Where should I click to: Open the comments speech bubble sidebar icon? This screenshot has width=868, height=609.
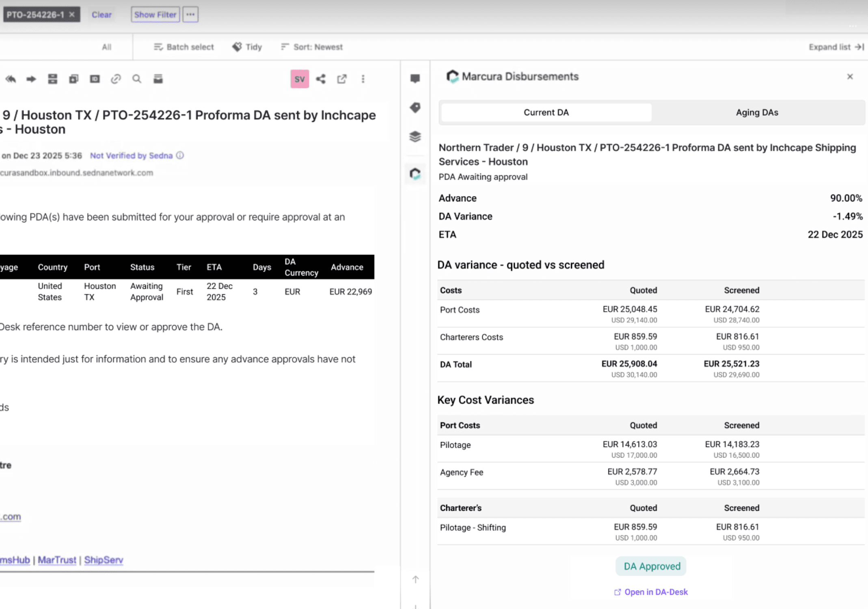pos(415,78)
